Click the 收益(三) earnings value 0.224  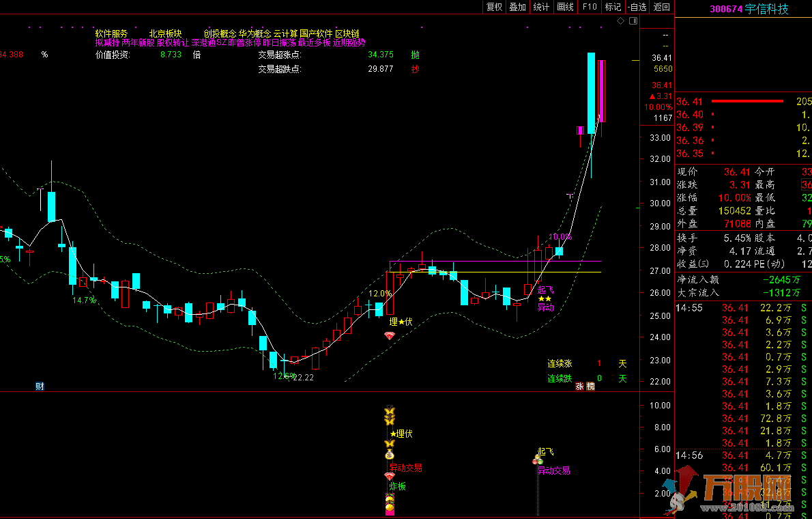click(737, 264)
